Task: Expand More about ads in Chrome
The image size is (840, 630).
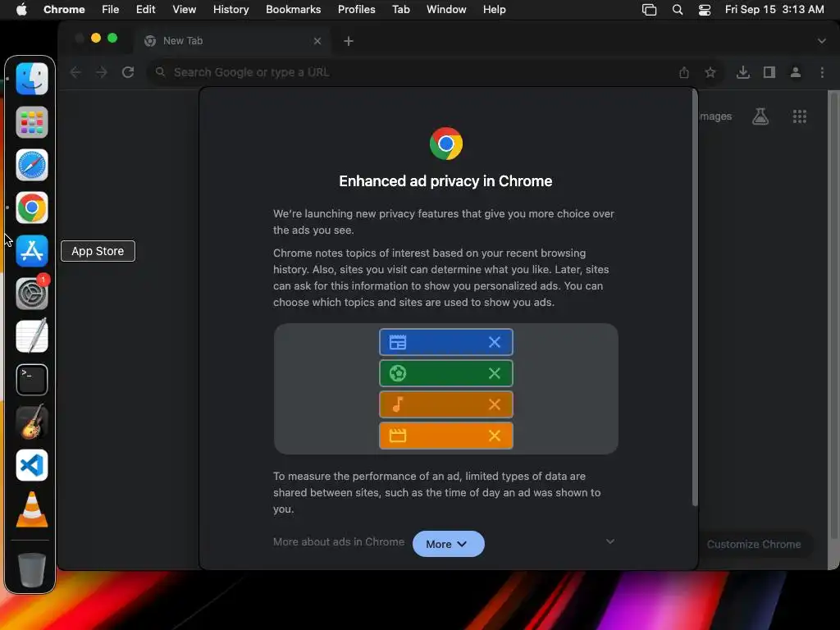Action: click(x=609, y=541)
